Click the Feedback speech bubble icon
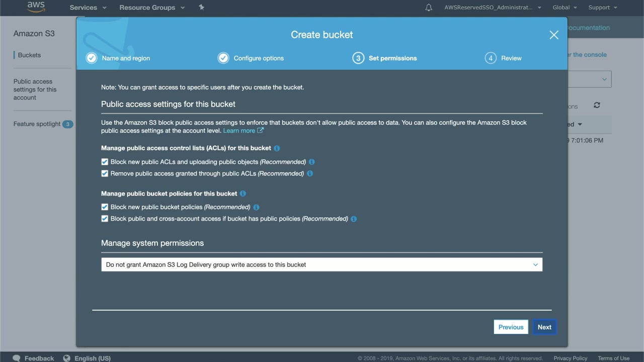Viewport: 644px width, 362px height. tap(17, 358)
